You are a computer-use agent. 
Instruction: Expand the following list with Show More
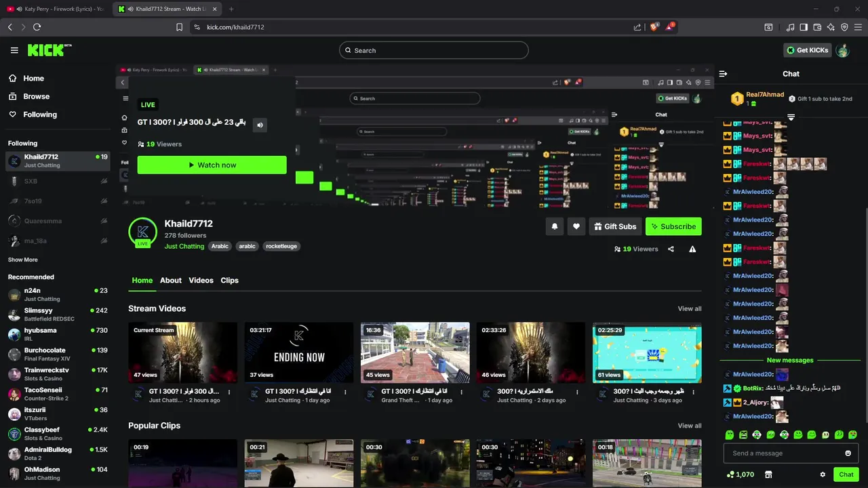(x=22, y=260)
